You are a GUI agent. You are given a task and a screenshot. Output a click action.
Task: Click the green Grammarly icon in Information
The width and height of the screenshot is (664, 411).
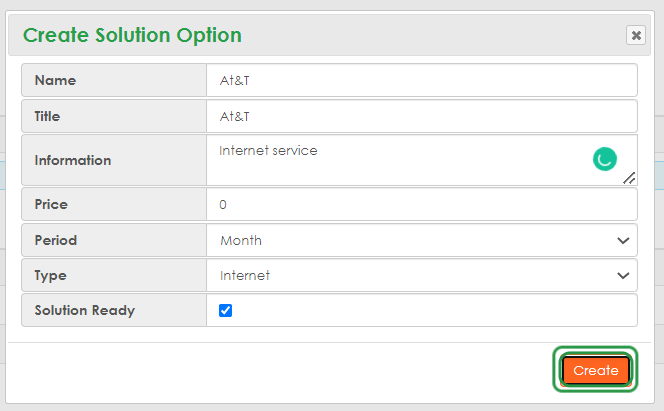pos(604,158)
